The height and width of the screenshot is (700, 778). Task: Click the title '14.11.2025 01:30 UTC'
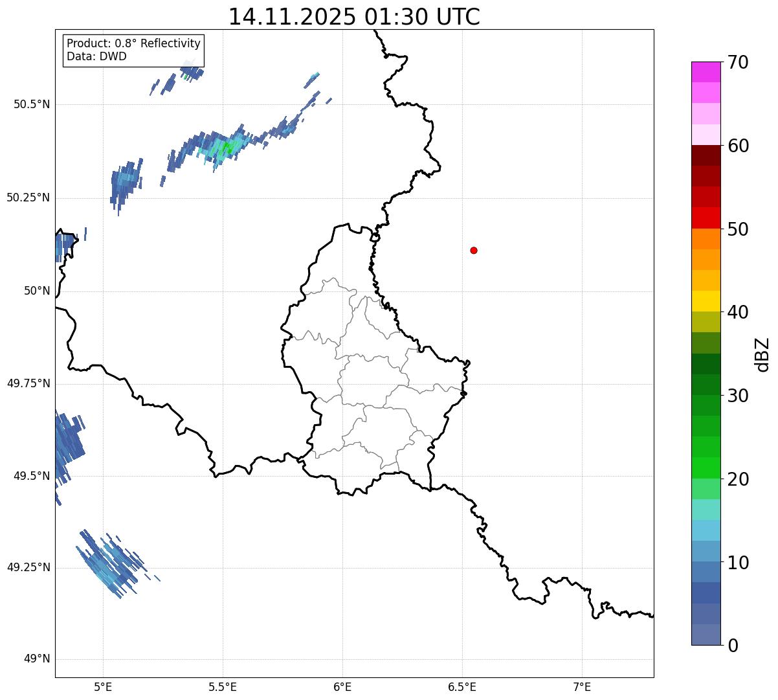354,17
